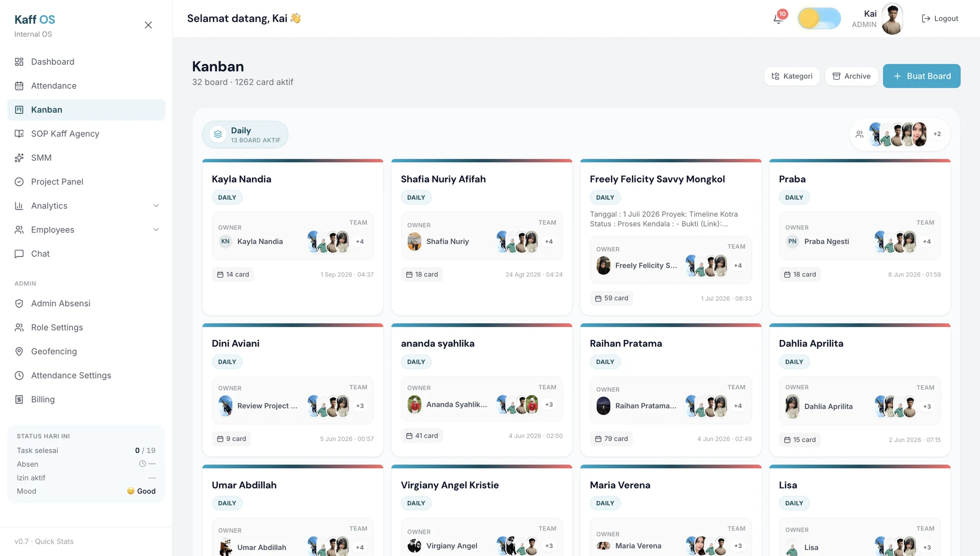The height and width of the screenshot is (556, 980).
Task: Click the Attendance Settings clock icon
Action: click(19, 375)
